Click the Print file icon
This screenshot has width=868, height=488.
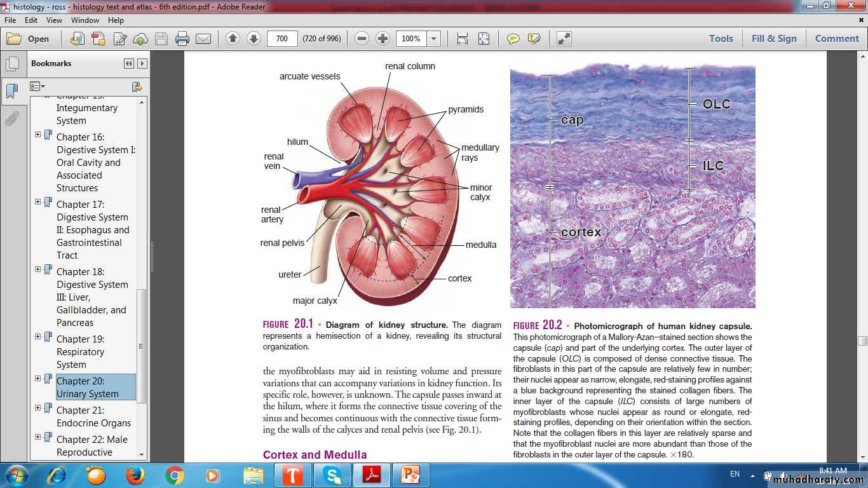[182, 39]
